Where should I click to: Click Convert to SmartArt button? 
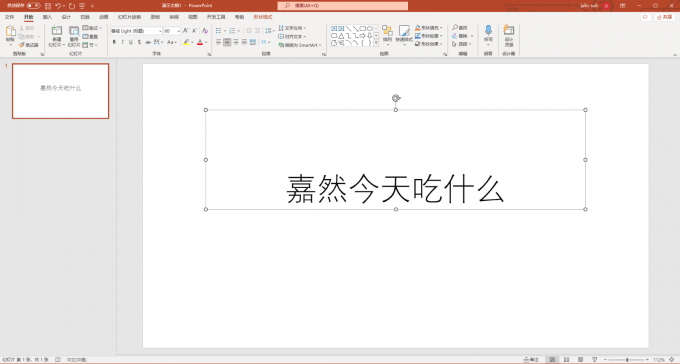300,45
